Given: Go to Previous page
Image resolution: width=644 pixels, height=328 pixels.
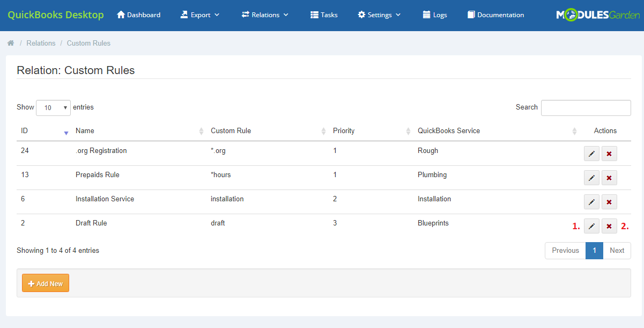Looking at the screenshot, I should tap(565, 251).
